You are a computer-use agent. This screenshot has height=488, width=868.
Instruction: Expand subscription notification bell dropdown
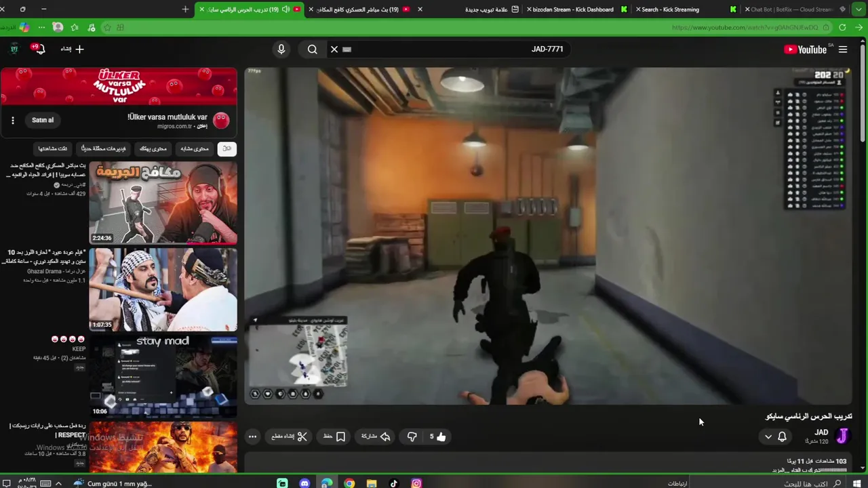775,436
